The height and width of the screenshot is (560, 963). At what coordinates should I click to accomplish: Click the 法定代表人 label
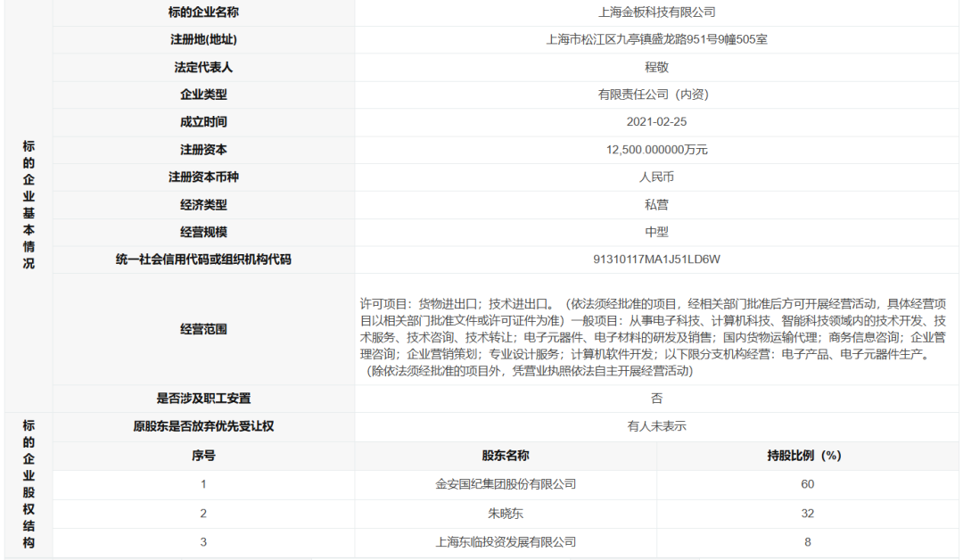point(203,67)
